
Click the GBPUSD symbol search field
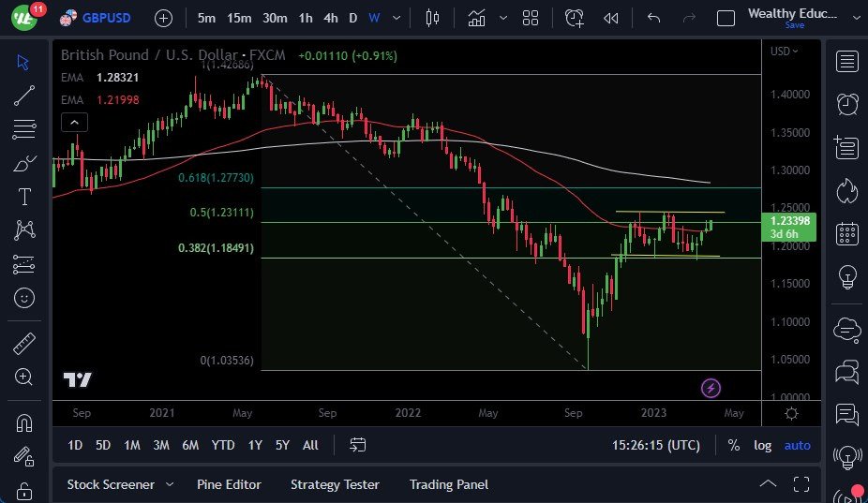pos(104,18)
